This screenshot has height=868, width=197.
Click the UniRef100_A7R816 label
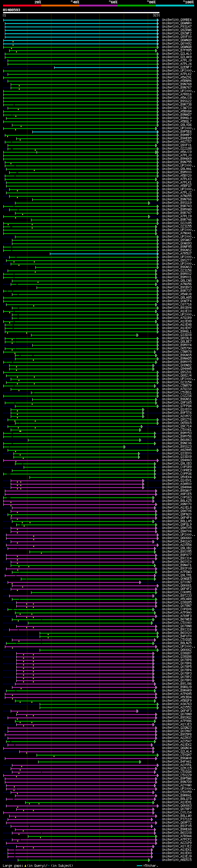point(177,94)
